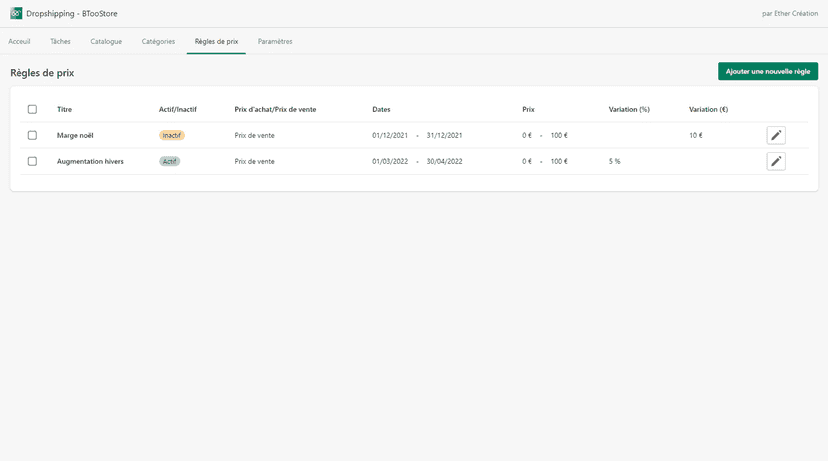
Task: Click the Titre column header
Action: coord(64,109)
